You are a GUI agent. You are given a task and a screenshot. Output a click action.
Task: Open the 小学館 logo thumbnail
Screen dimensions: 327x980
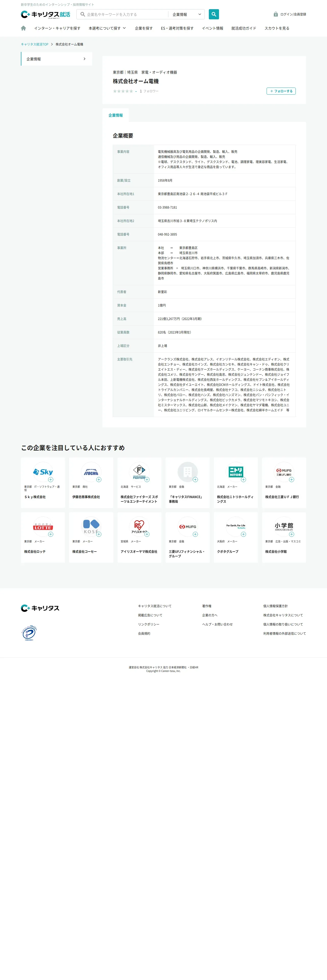(x=284, y=527)
